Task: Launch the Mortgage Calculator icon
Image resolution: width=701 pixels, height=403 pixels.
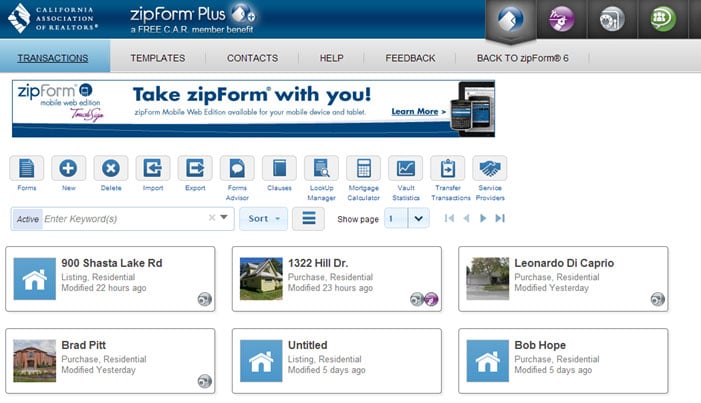Action: [x=363, y=168]
